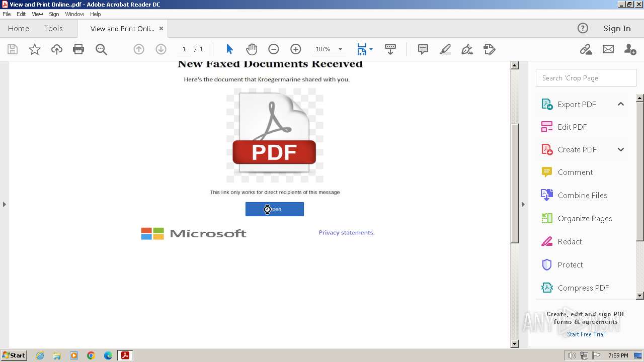Collapse the right tools pane arrow
This screenshot has width=644, height=362.
(x=523, y=204)
